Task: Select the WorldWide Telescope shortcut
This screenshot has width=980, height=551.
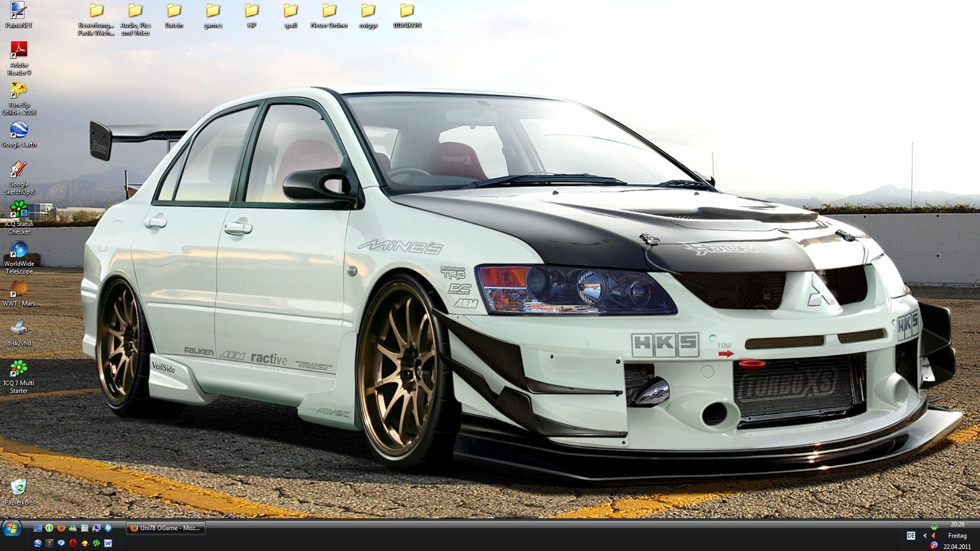Action: pyautogui.click(x=19, y=250)
